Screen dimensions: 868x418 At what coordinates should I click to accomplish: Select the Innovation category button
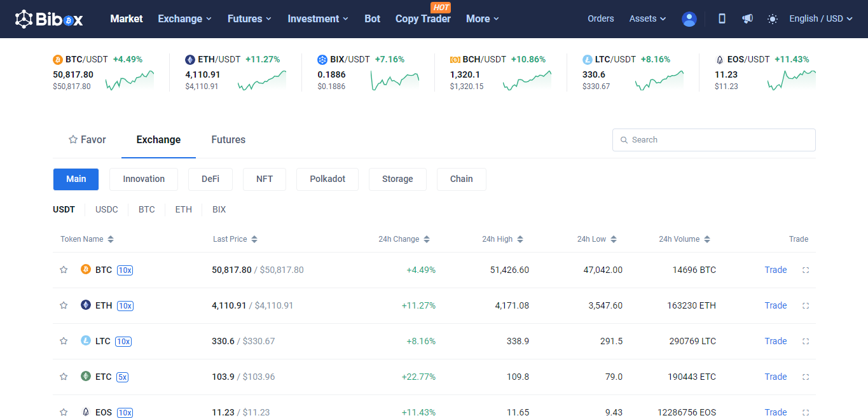click(x=144, y=179)
